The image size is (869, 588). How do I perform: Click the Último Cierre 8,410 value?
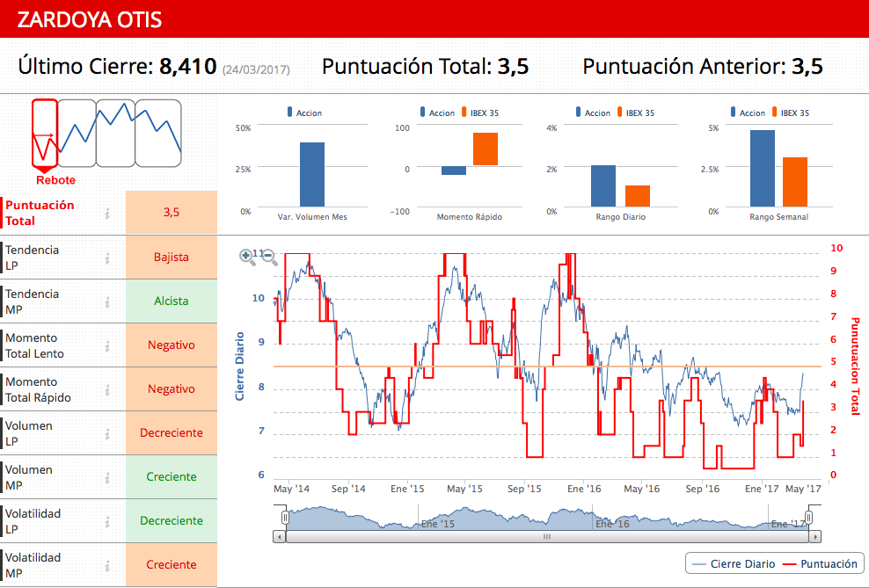[188, 67]
